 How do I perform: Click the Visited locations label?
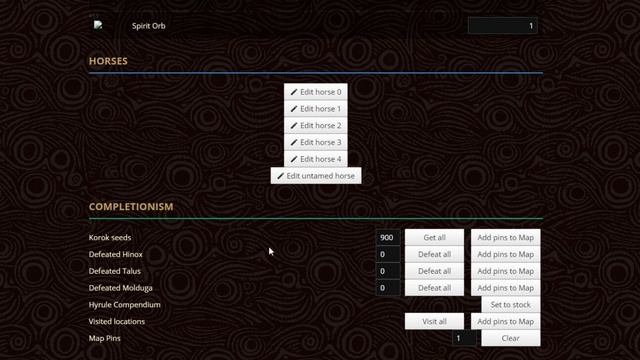click(x=117, y=321)
